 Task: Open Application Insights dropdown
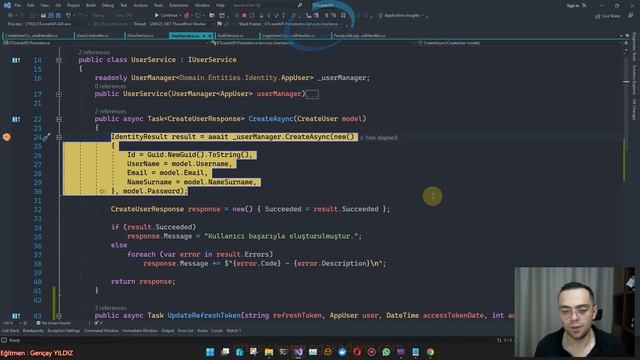pyautogui.click(x=402, y=16)
